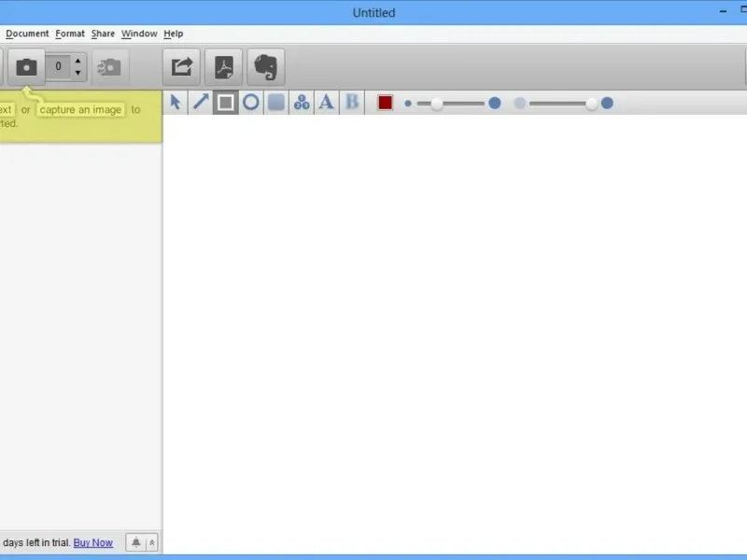Select the pointer selection tool
The image size is (747, 560).
click(176, 103)
